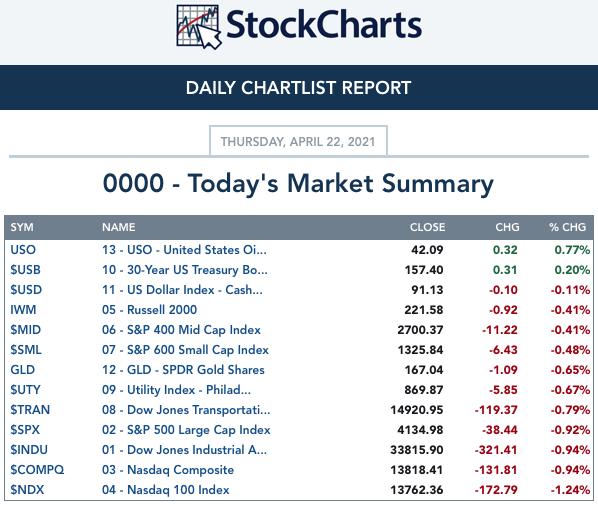Open the USO symbol link
Screen dimensions: 598x505
(23, 250)
